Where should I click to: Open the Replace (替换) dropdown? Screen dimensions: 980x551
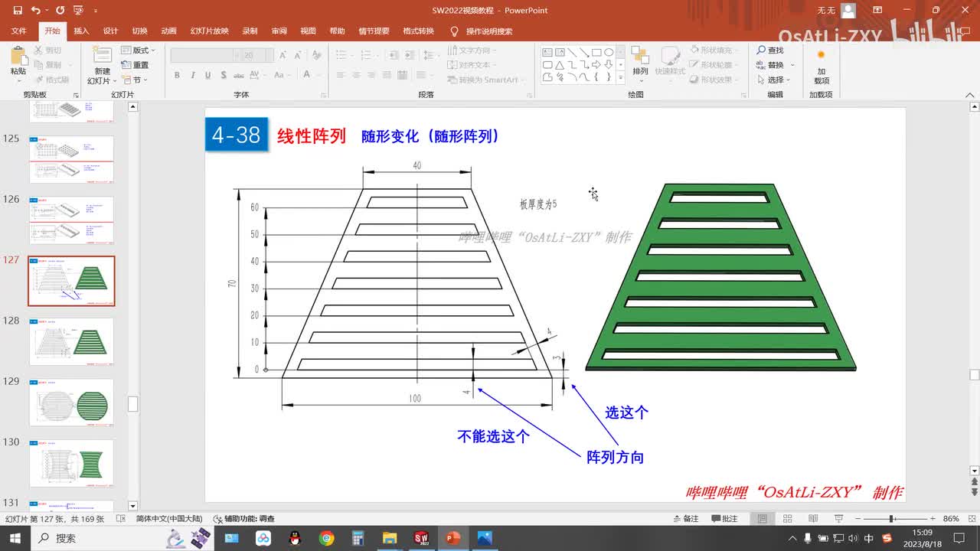[x=775, y=65]
